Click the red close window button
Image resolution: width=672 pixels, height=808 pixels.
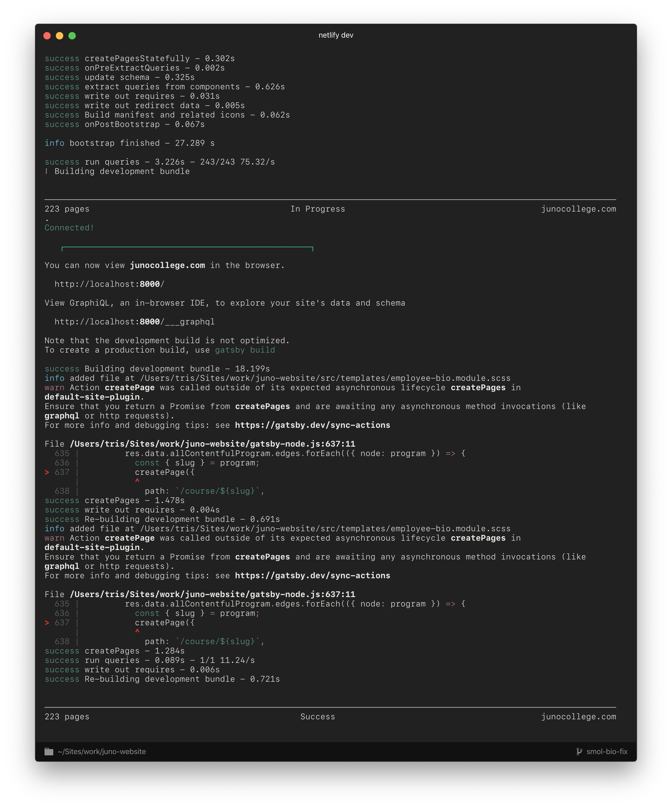tap(47, 36)
